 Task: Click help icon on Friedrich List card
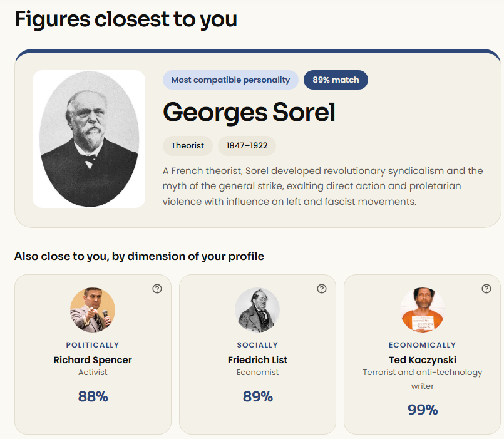tap(322, 289)
